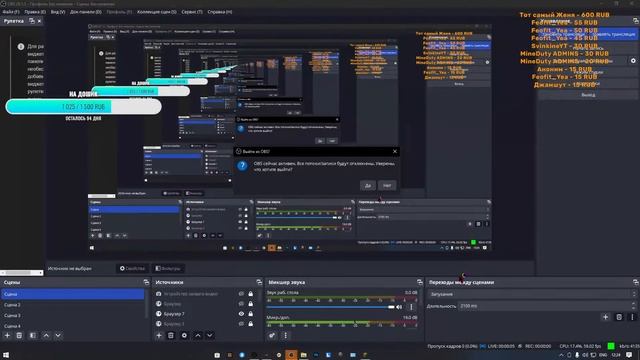640x360 pixels.
Task: Select the Сцена 2 scene
Action: pyautogui.click(x=73, y=305)
